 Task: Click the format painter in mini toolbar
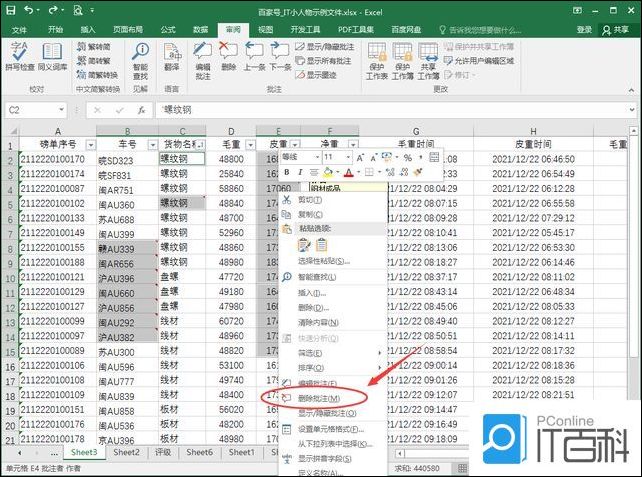coord(418,172)
